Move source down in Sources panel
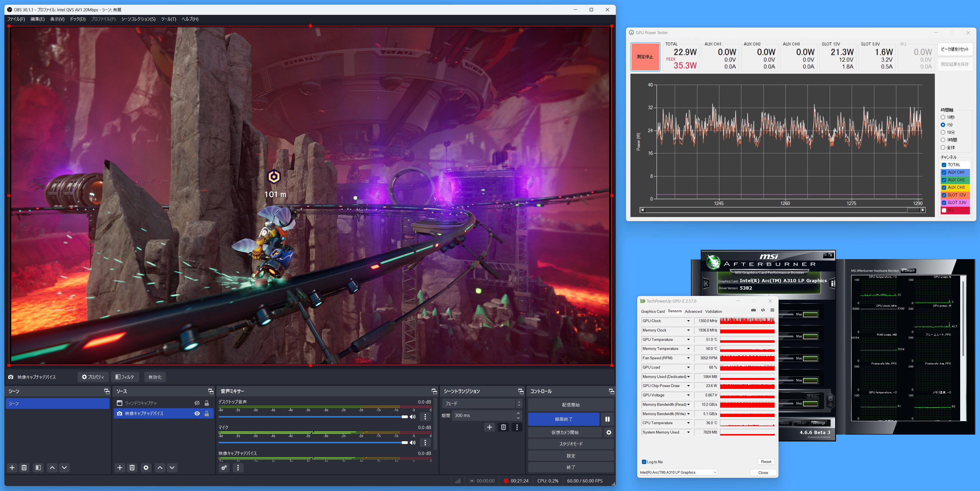This screenshot has width=980, height=491. 172,468
